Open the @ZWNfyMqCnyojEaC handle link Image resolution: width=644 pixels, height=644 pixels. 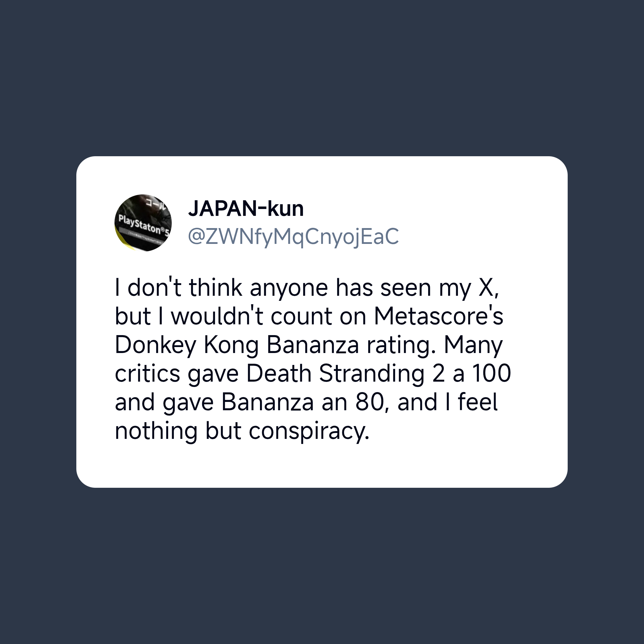pyautogui.click(x=293, y=237)
